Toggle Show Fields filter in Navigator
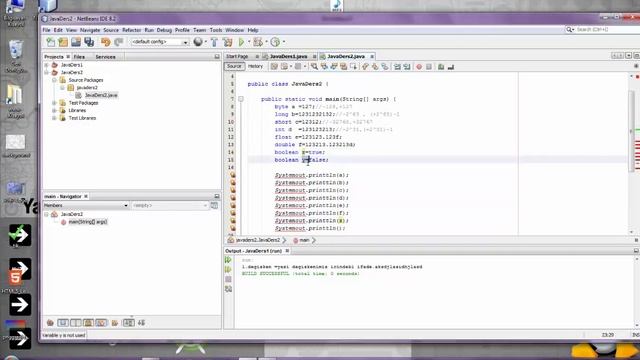Screen dimensions: 640x360 tap(63, 323)
